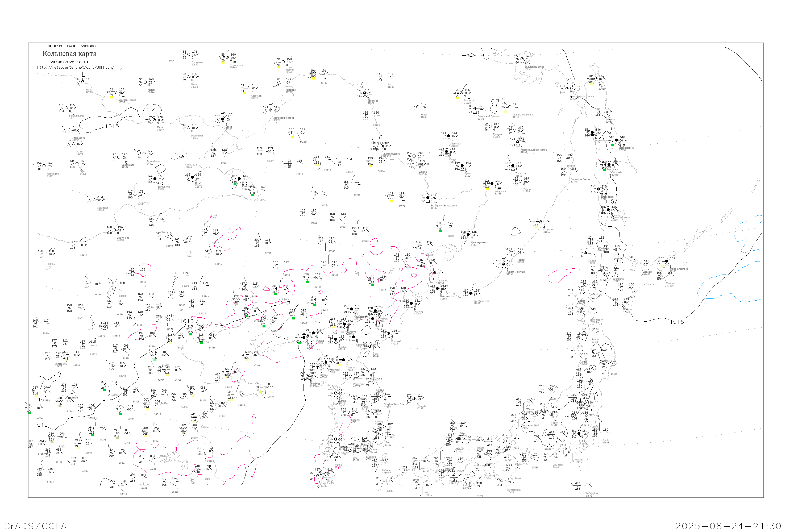This screenshot has width=798, height=532.
Task: Click the Matad station filled circle symbol
Action: click(192, 177)
